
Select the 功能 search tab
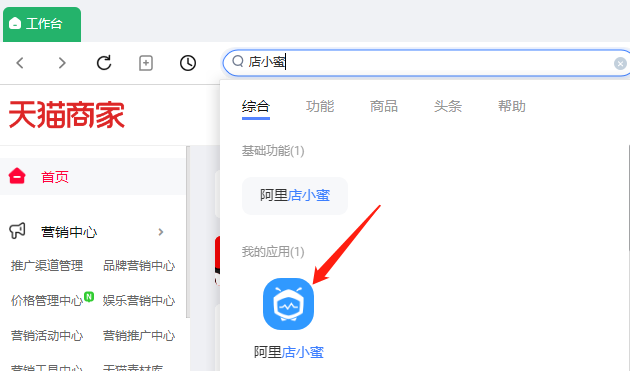[x=320, y=107]
